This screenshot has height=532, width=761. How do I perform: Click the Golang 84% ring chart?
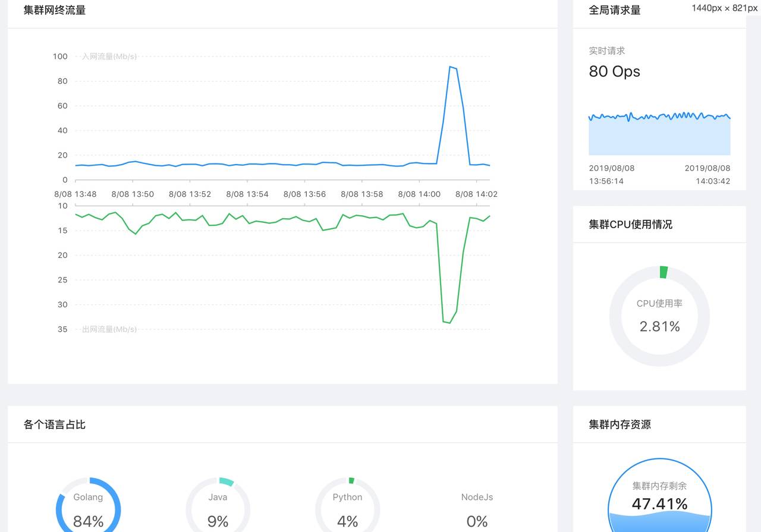(88, 505)
